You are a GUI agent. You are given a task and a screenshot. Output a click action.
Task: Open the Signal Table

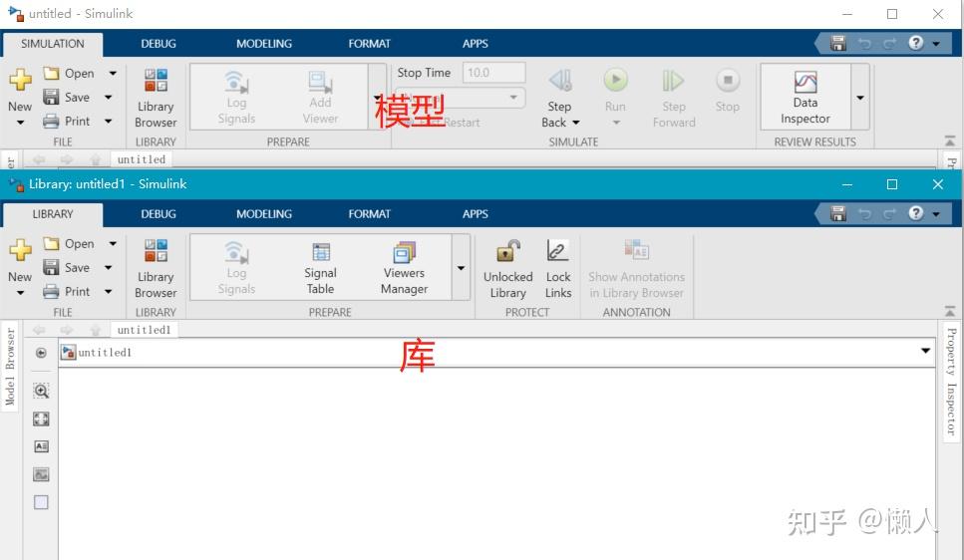pos(320,268)
